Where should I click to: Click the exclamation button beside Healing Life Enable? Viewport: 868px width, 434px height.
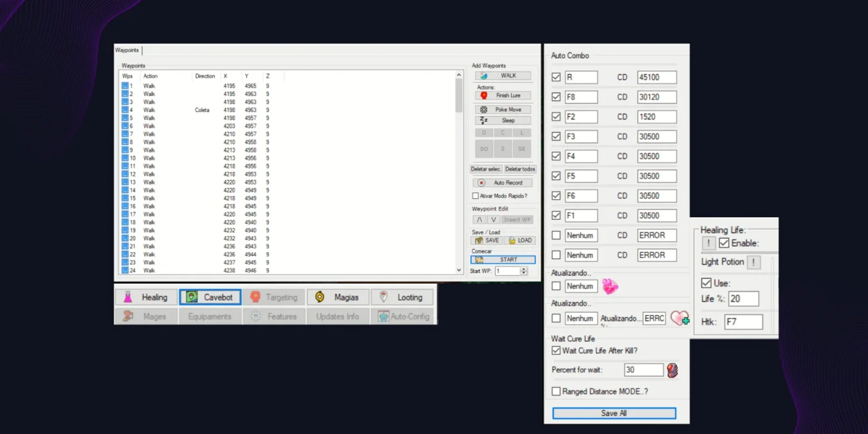(x=708, y=243)
